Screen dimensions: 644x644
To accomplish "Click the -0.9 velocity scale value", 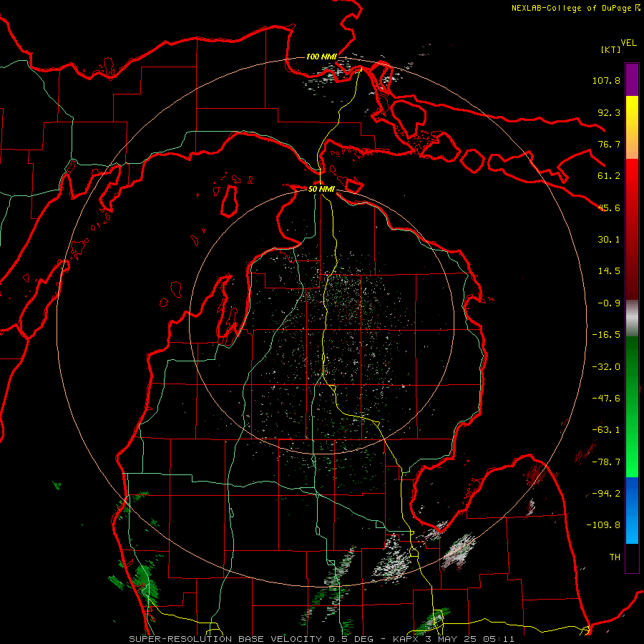I will [x=609, y=303].
